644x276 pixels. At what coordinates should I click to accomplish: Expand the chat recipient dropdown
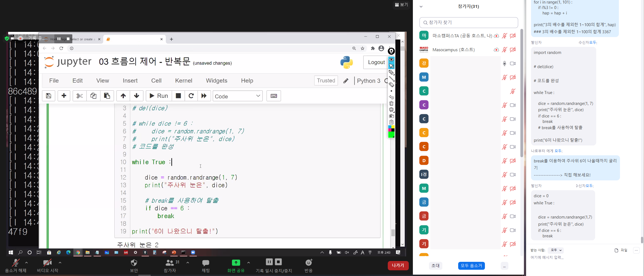(x=556, y=250)
